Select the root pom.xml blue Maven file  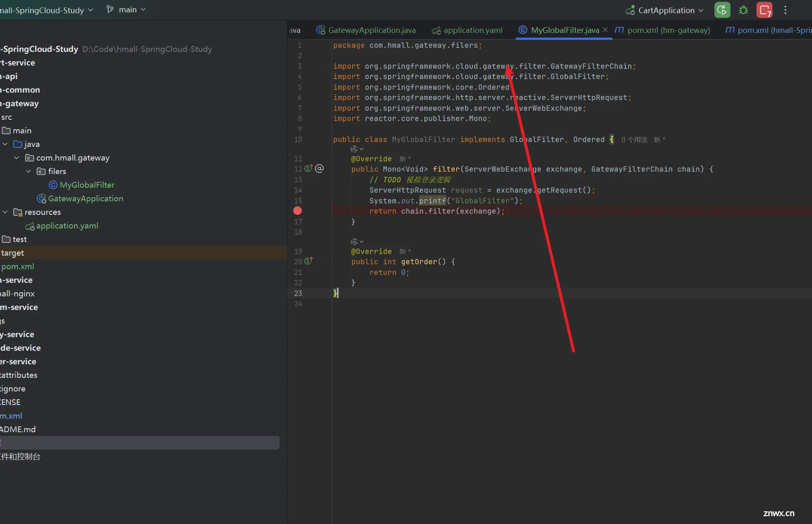tap(11, 416)
